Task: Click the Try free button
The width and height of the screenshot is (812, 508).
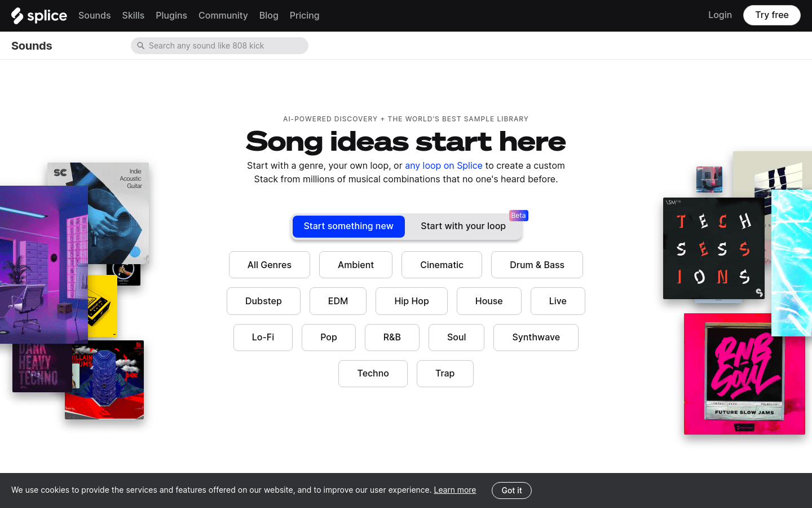Action: coord(772,15)
